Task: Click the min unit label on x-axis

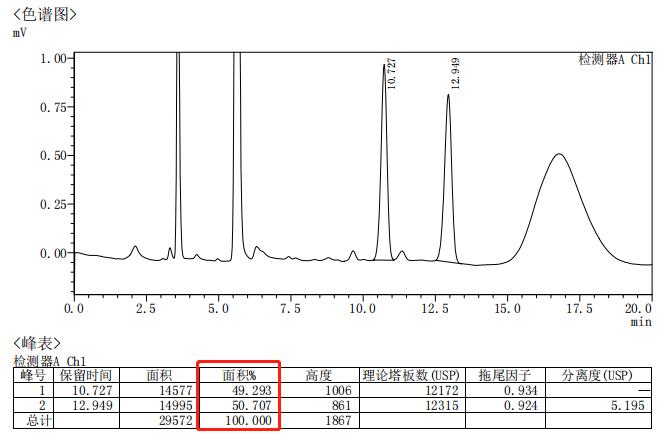Action: tap(641, 322)
